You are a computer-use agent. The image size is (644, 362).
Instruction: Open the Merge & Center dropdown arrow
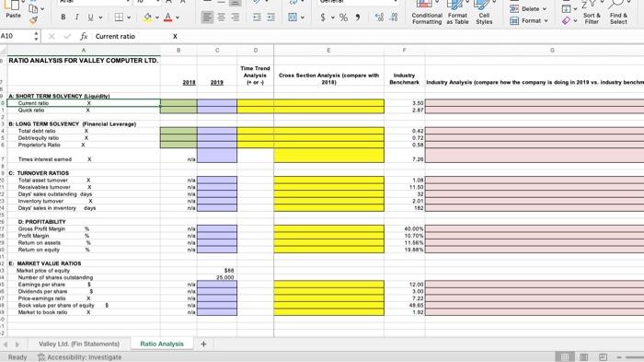[x=303, y=18]
